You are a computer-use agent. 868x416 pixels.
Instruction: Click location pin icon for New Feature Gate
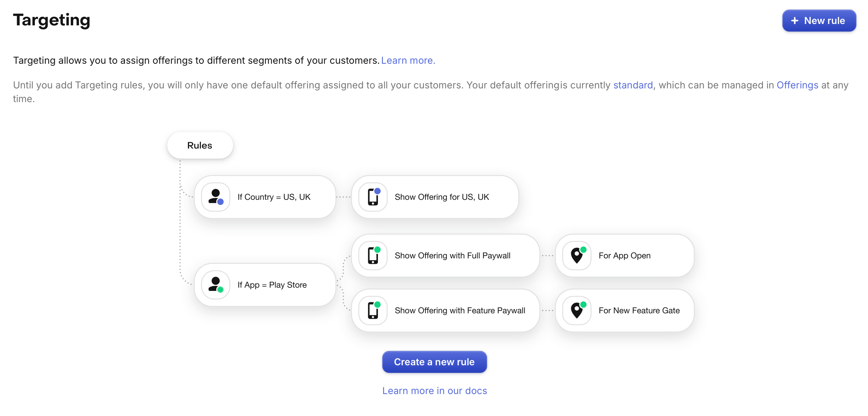click(x=577, y=310)
